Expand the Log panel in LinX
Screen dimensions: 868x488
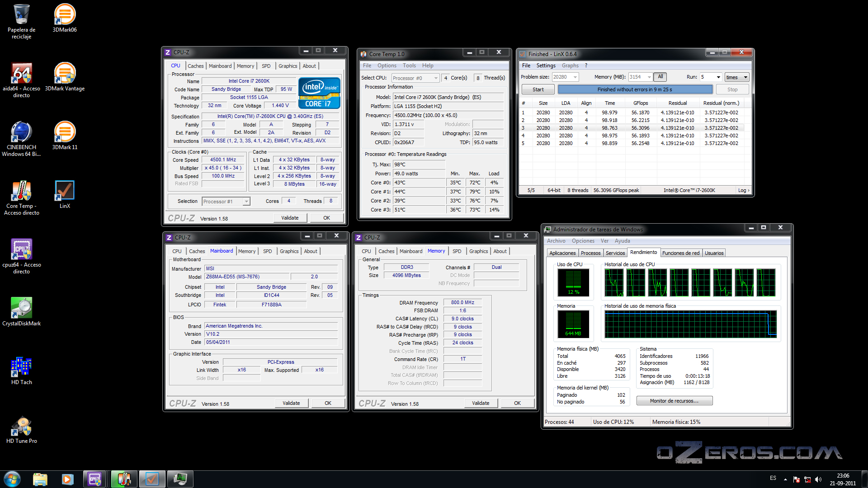pos(744,190)
